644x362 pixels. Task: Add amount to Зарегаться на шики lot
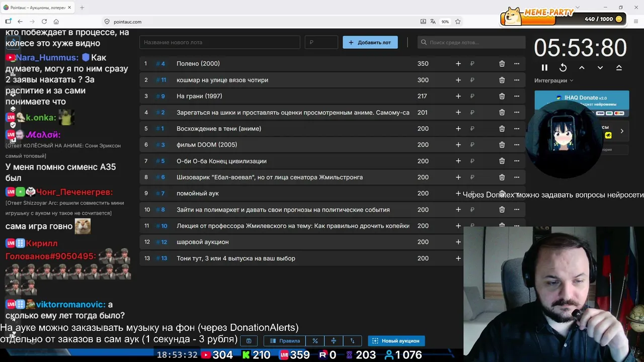pos(458,112)
